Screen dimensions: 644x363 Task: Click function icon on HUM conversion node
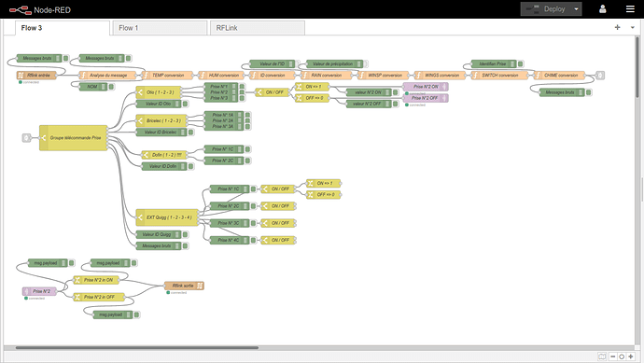click(x=203, y=76)
